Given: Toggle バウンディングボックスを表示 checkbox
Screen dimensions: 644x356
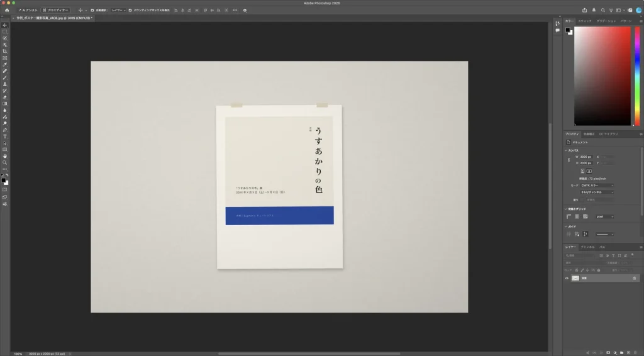Looking at the screenshot, I should 130,10.
